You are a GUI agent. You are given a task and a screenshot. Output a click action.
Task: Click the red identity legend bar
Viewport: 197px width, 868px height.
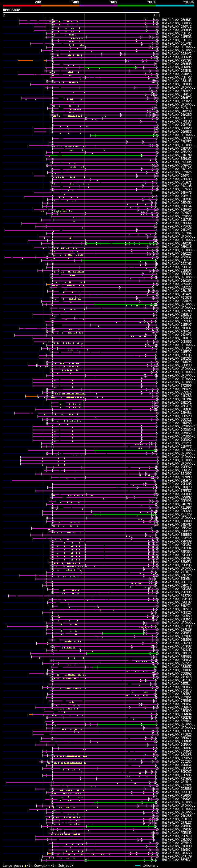[22, 6]
